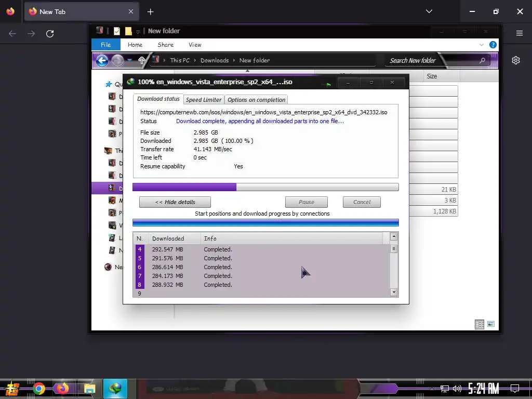This screenshot has width=532, height=399.
Task: Click the Size column header
Action: 442,76
